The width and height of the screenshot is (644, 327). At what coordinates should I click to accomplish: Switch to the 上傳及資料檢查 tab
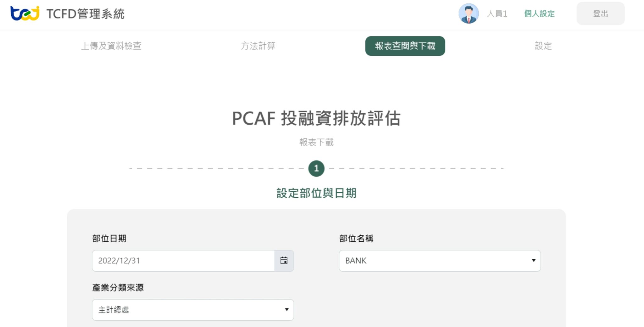pyautogui.click(x=111, y=46)
